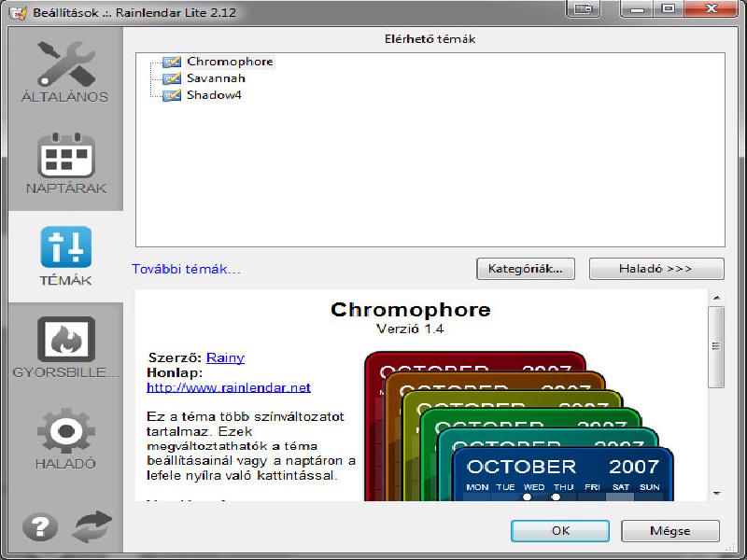Image resolution: width=747 pixels, height=560 pixels.
Task: Click the Verzió 1.4 text
Action: click(x=410, y=329)
